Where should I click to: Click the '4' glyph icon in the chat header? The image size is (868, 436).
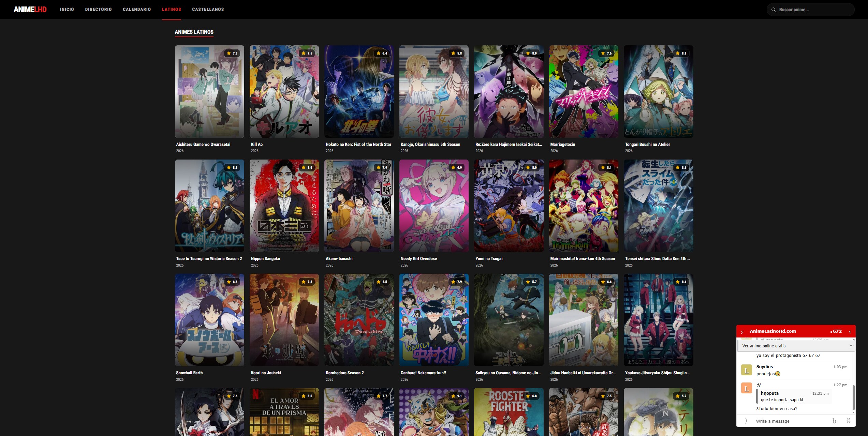pyautogui.click(x=850, y=332)
